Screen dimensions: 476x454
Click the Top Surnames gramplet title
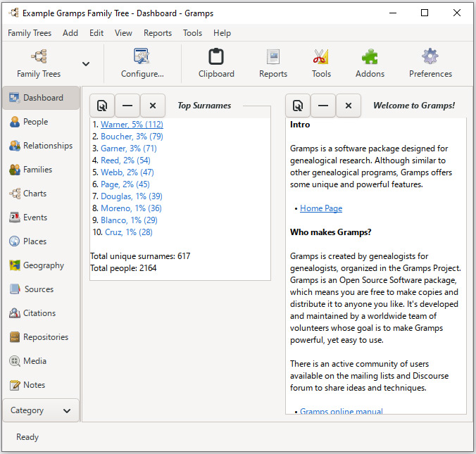coord(204,106)
